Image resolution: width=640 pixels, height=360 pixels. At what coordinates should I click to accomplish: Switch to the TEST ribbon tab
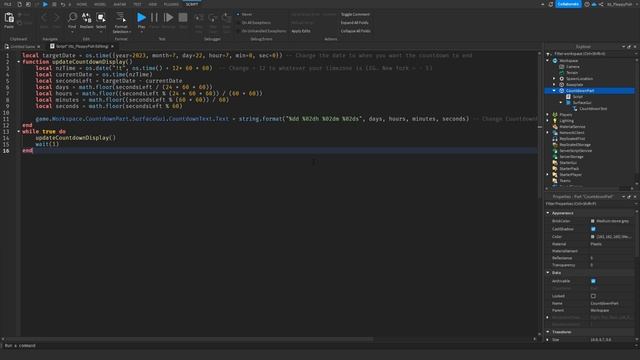click(137, 4)
